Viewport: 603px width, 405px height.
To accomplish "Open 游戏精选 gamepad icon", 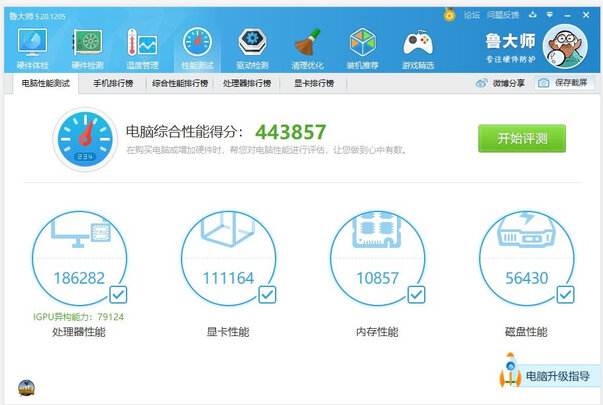I will (x=417, y=45).
